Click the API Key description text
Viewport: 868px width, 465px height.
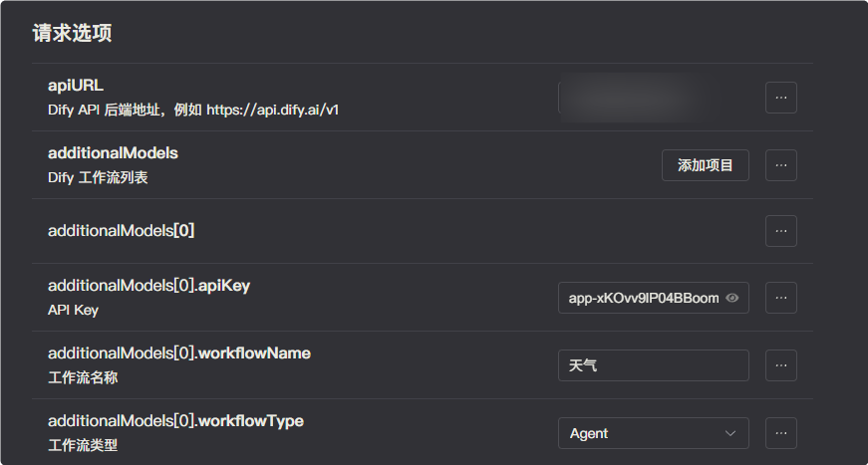tap(73, 311)
